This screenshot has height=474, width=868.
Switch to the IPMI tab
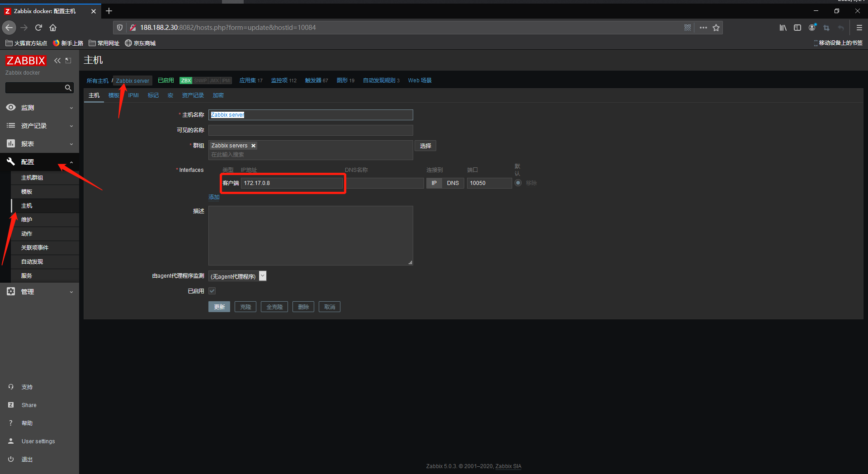133,95
